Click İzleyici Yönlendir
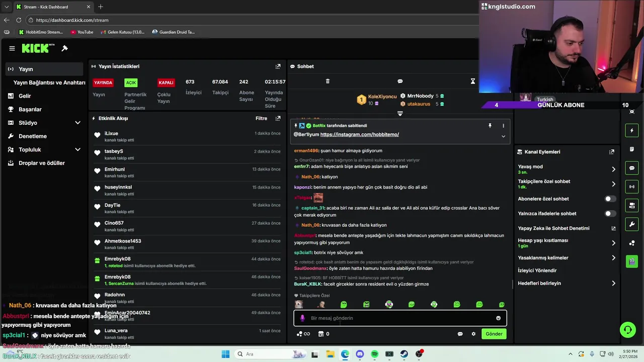 point(537,270)
